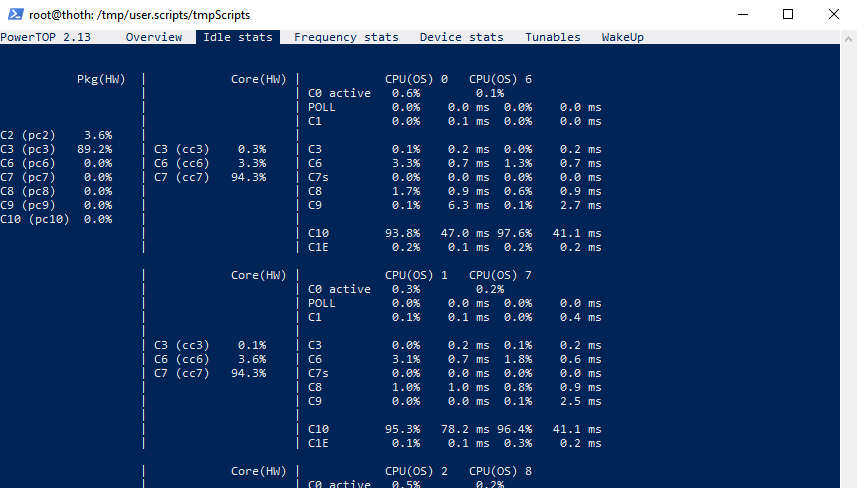857x488 pixels.
Task: Go to the Tunables tab
Action: (x=553, y=37)
